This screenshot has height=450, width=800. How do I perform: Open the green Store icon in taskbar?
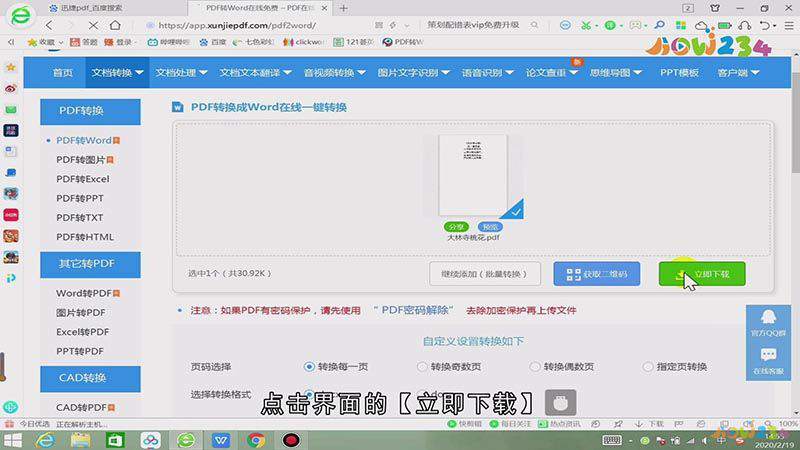(x=115, y=440)
